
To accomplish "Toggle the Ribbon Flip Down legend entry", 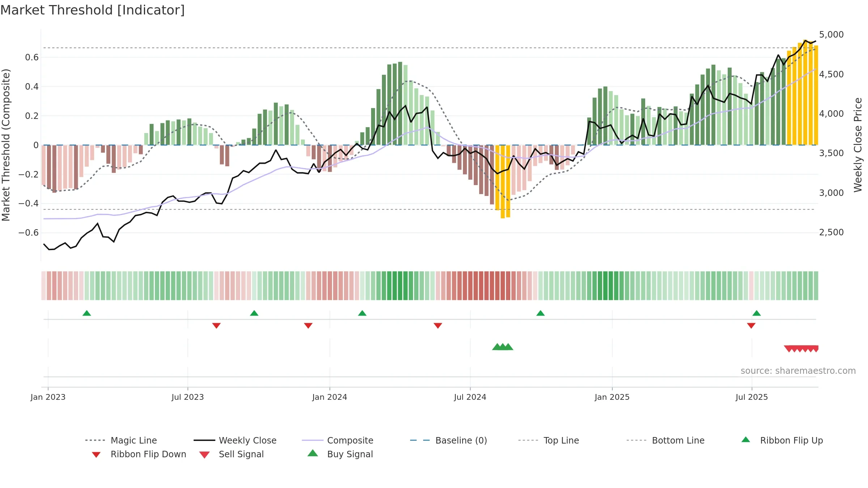I will point(138,454).
